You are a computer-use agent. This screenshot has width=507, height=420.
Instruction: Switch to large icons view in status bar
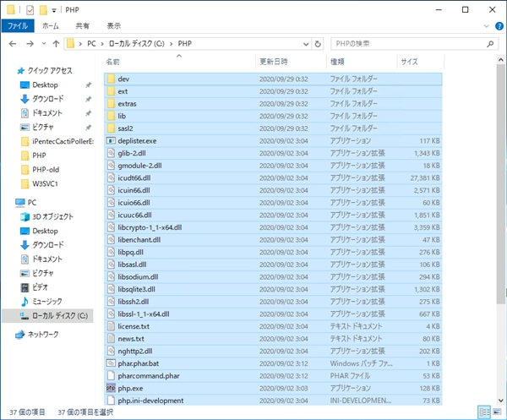[x=497, y=412]
